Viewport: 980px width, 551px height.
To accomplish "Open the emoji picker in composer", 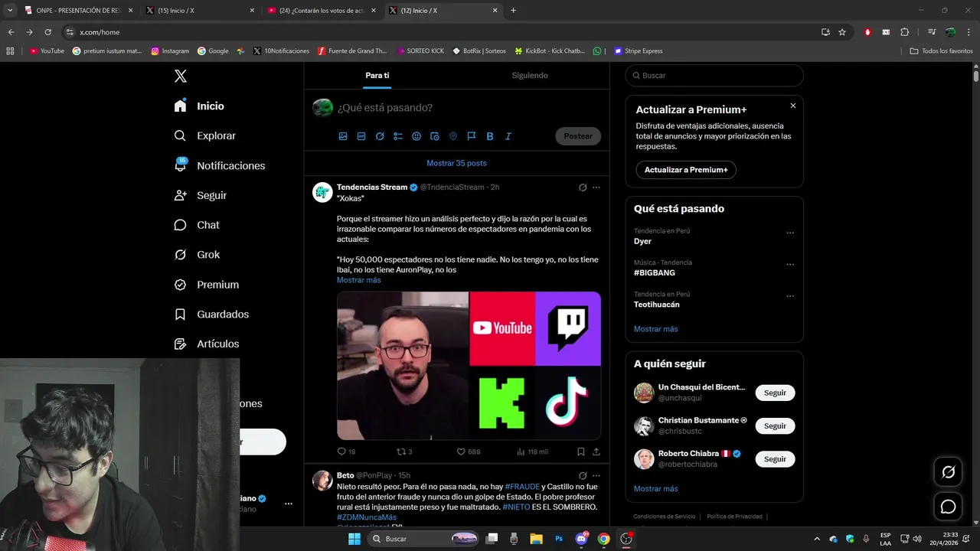I will tap(416, 136).
